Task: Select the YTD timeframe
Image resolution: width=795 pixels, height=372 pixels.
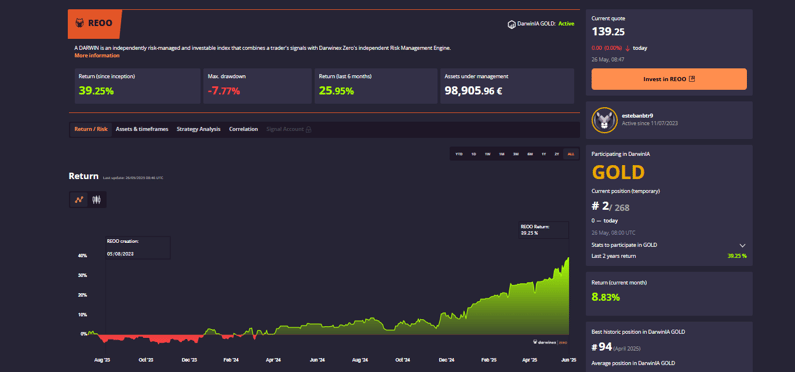Action: 459,154
